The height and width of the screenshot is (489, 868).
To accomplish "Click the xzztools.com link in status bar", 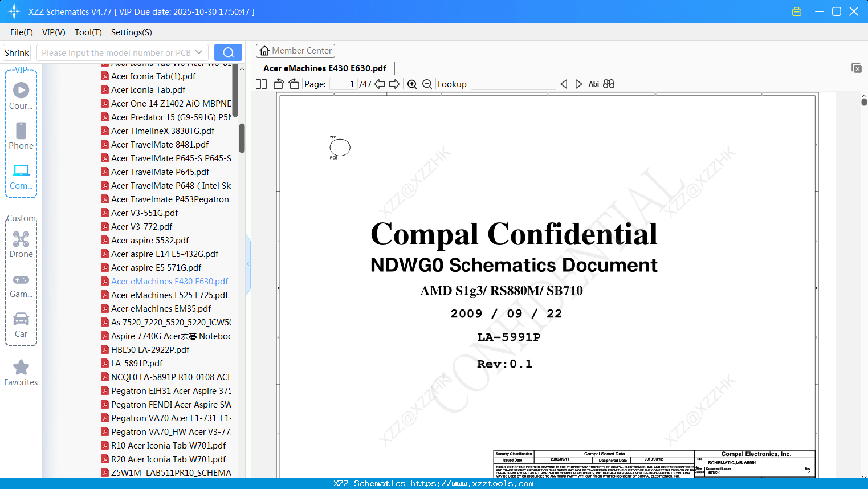I will [x=472, y=483].
